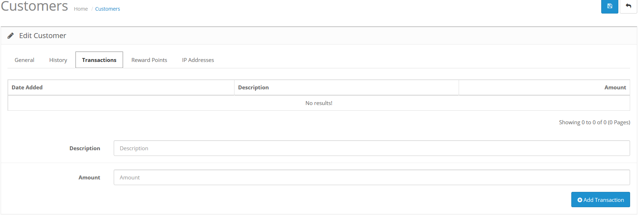Open the Customers breadcrumb link
This screenshot has height=220, width=644.
tap(108, 9)
